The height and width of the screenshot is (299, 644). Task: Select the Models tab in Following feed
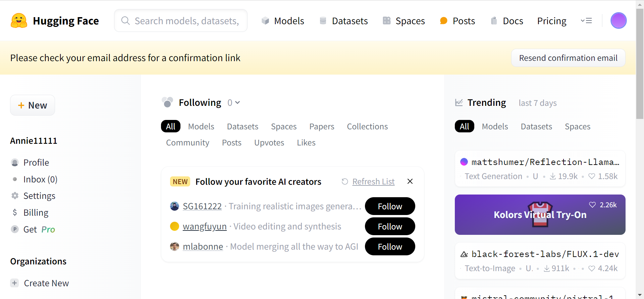coord(201,126)
